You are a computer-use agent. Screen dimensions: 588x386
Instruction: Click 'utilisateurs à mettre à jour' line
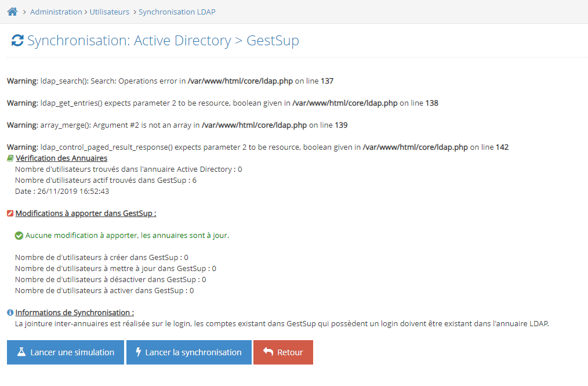[115, 269]
